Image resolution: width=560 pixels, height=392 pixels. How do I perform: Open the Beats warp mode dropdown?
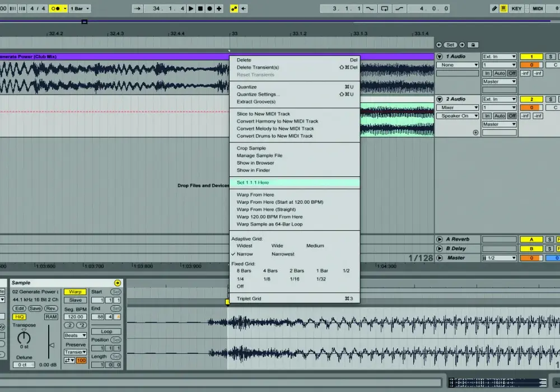click(76, 335)
